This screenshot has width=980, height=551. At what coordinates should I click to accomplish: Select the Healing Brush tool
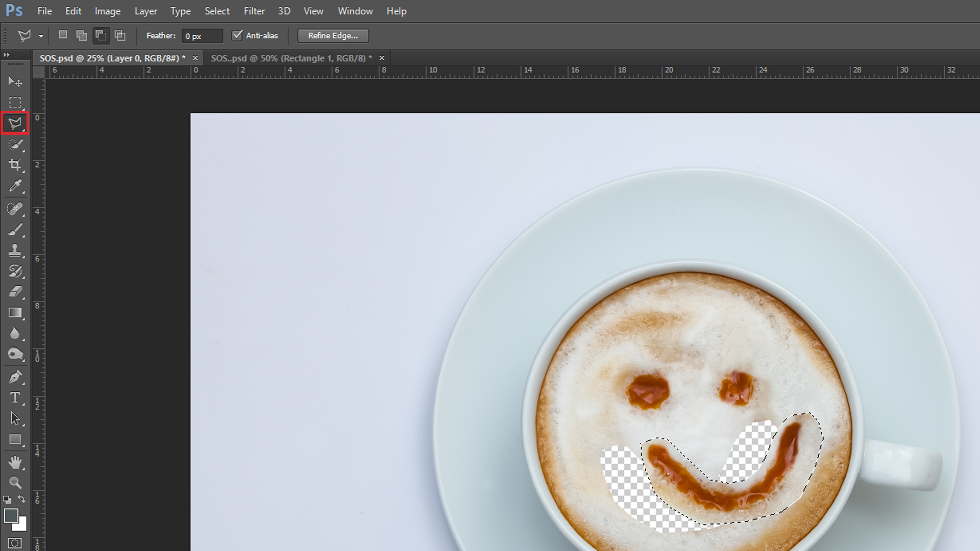pyautogui.click(x=15, y=209)
